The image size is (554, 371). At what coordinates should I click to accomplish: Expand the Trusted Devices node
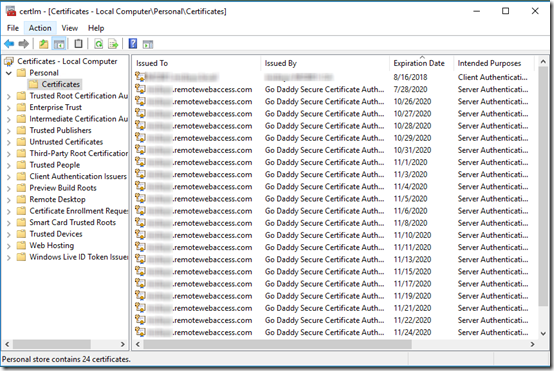click(x=9, y=235)
